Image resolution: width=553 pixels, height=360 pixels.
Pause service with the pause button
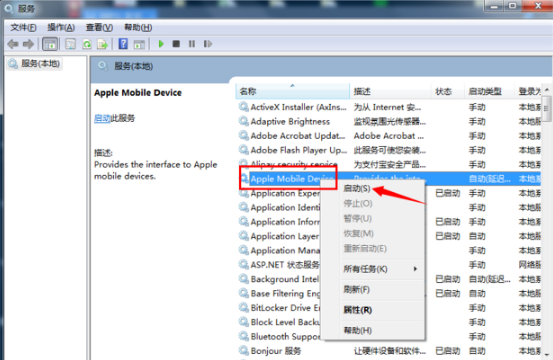(x=192, y=44)
